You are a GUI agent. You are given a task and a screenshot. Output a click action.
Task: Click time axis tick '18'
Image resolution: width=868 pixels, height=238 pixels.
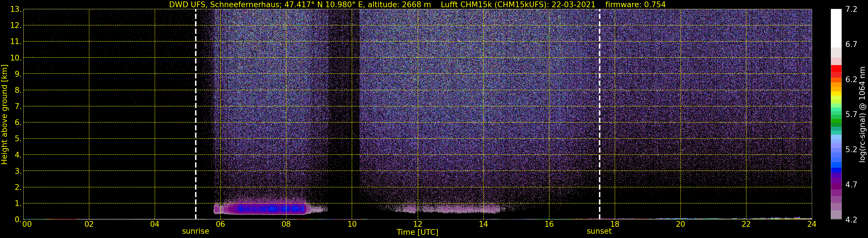click(x=614, y=224)
